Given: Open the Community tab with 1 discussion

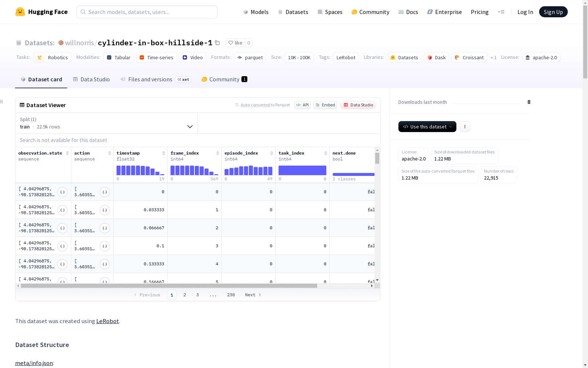Looking at the screenshot, I should click(224, 79).
